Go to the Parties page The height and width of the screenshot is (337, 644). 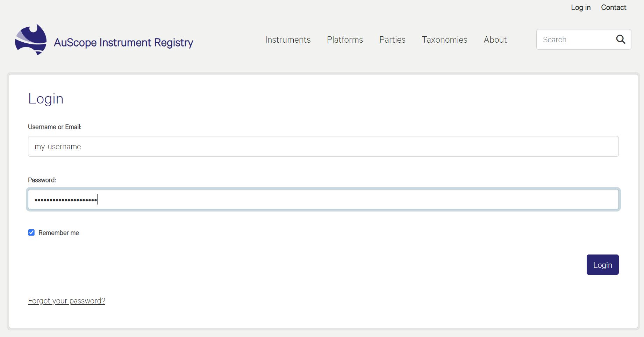tap(392, 40)
